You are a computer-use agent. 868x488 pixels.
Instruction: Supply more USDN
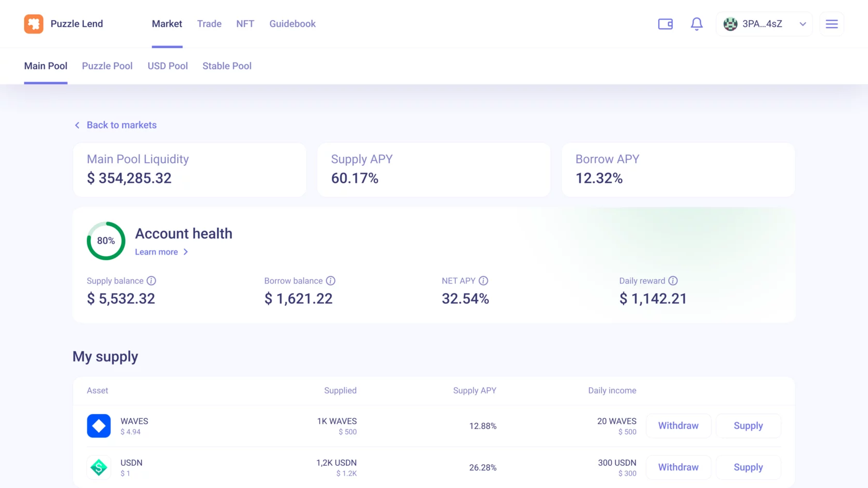(x=748, y=467)
